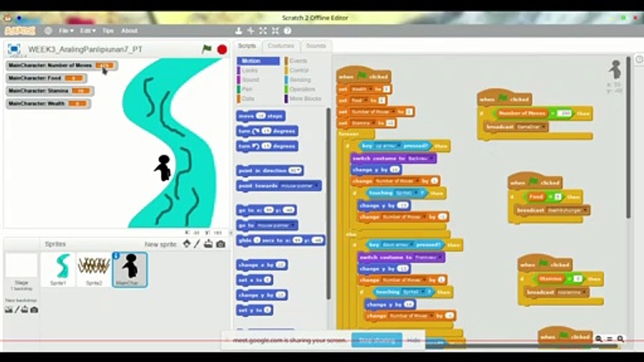This screenshot has width=644, height=362.
Task: Paint a new sprite with the brush icon
Action: click(197, 244)
